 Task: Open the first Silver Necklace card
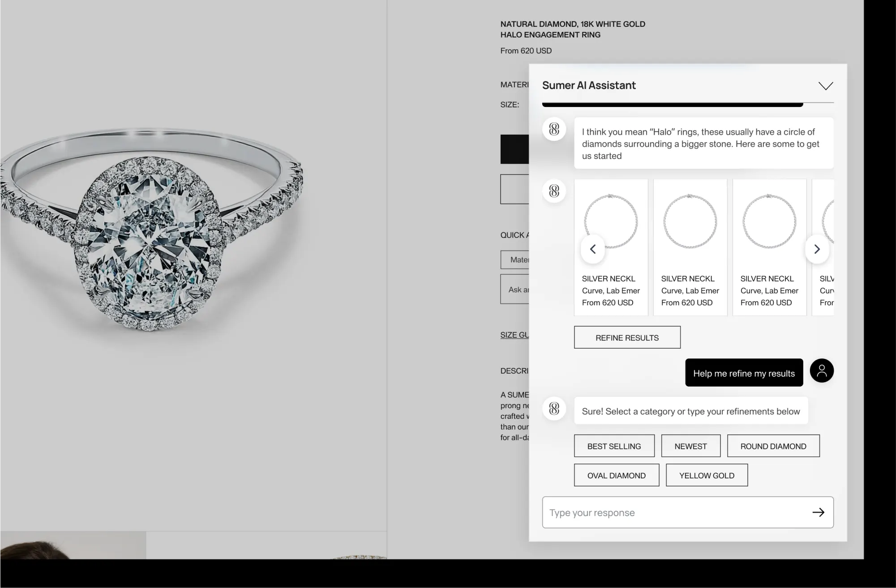click(x=611, y=247)
